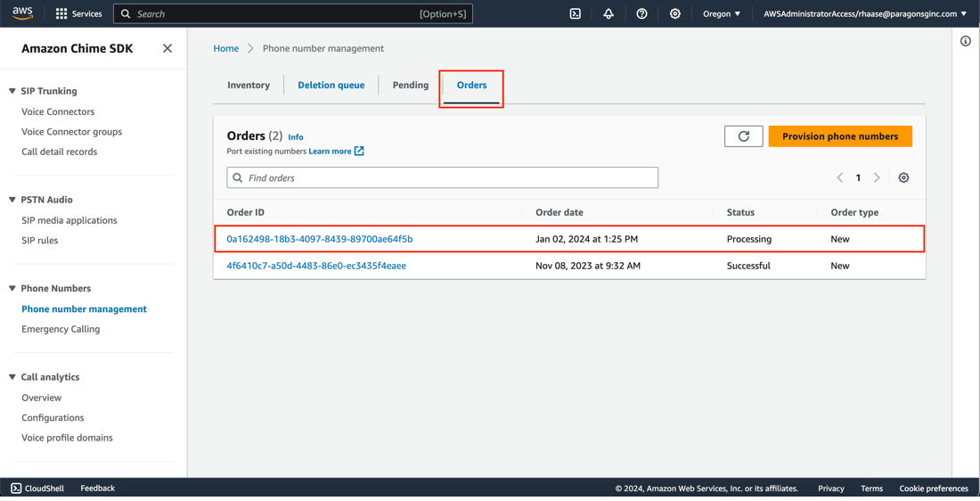Go to Home breadcrumb

click(226, 48)
